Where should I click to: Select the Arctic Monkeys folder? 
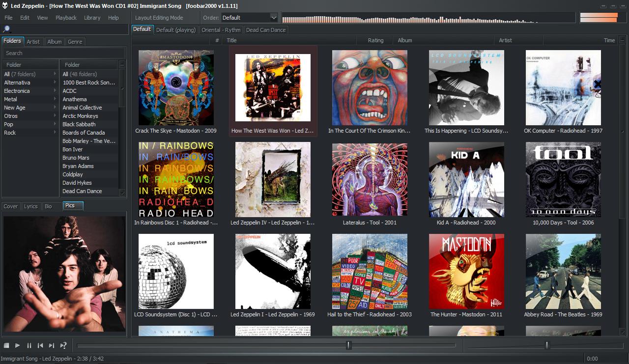click(89, 116)
